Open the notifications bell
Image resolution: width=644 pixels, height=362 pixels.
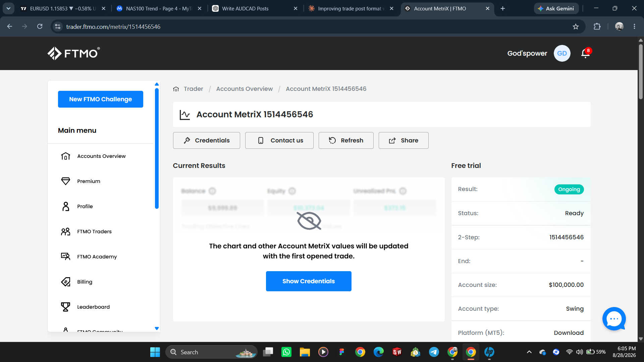[586, 53]
